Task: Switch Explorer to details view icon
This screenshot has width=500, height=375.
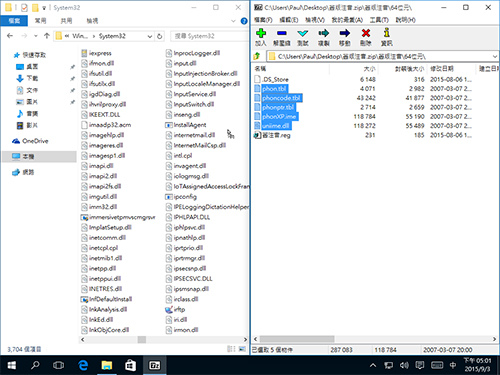Action: pos(231,349)
